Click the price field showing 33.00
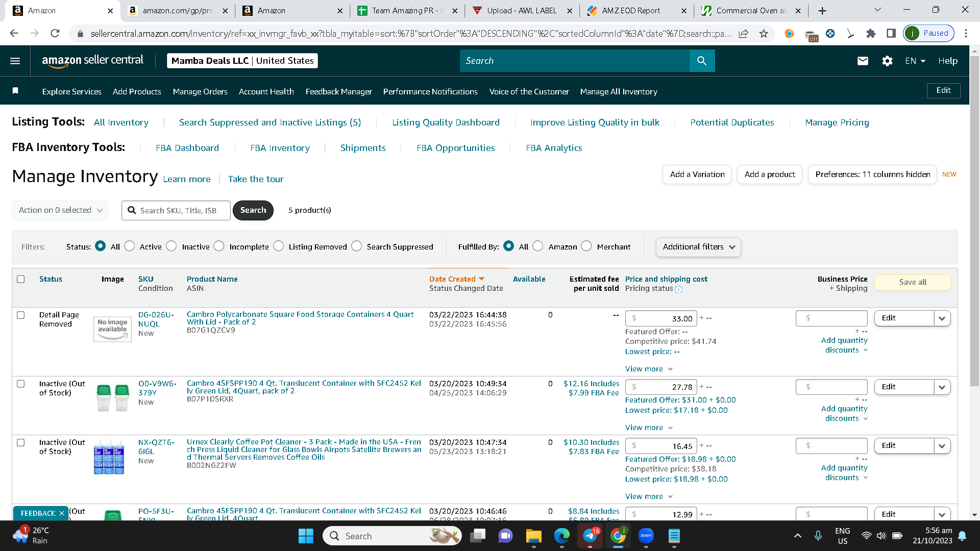 coord(661,318)
